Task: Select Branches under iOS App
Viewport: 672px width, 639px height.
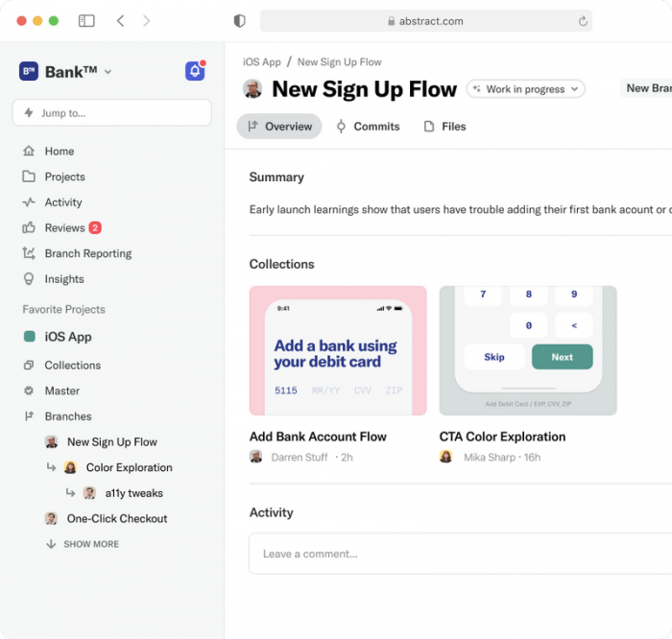Action: click(68, 416)
